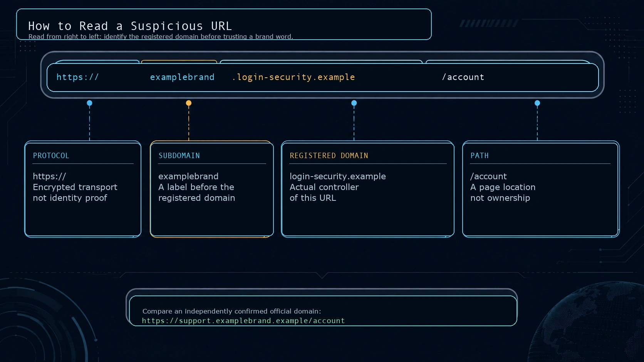Click the blue connector dot under '/account'
This screenshot has width=644, height=362.
(x=537, y=103)
